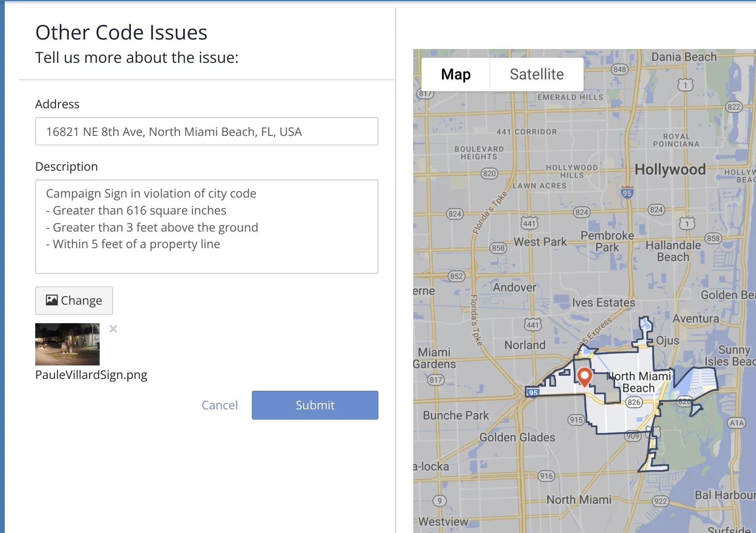Image resolution: width=756 pixels, height=533 pixels.
Task: Click the I-95 highway shield near Hollywood
Action: [x=627, y=193]
